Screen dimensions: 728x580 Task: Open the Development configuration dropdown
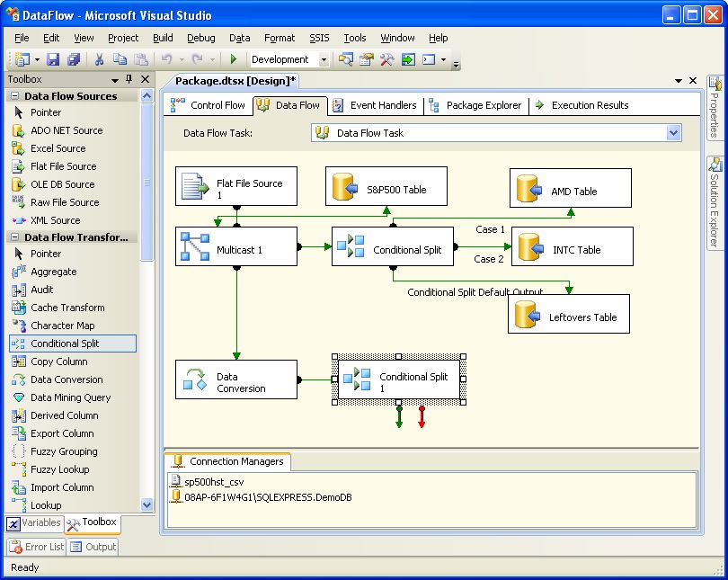pyautogui.click(x=324, y=60)
